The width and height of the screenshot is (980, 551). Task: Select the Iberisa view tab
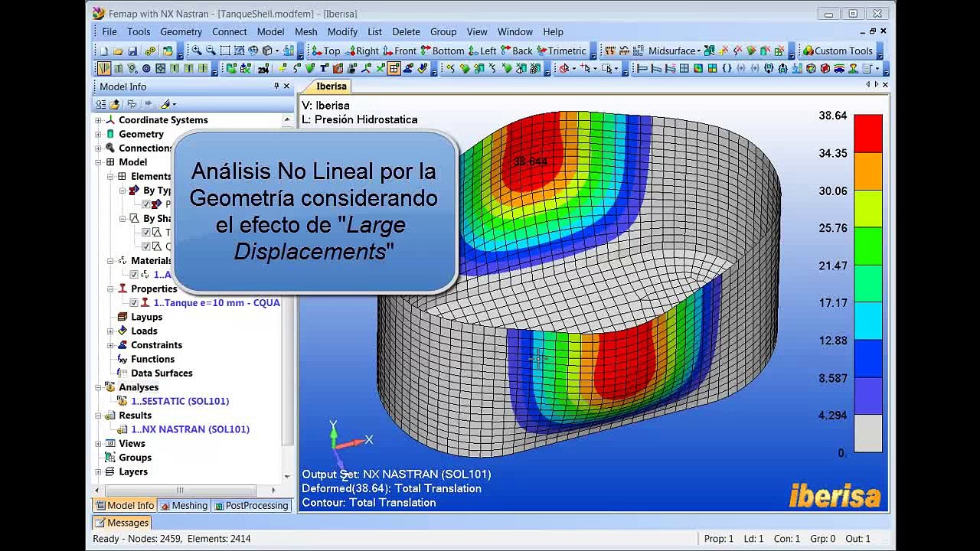tap(332, 86)
